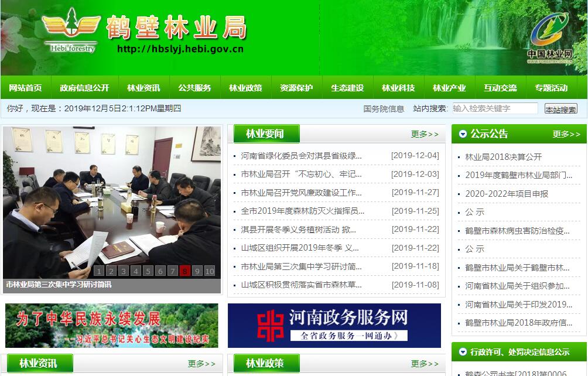
Task: Open notice 鹤壁市林业局关于鹤壁市林...
Action: pyautogui.click(x=517, y=268)
